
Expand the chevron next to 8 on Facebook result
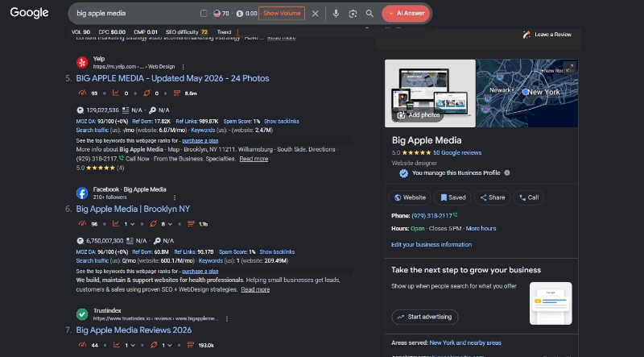click(170, 224)
